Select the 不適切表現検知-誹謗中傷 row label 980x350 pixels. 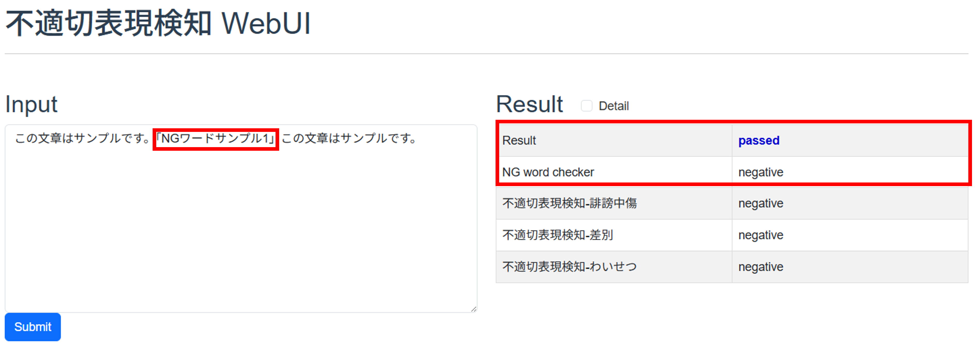pos(569,204)
